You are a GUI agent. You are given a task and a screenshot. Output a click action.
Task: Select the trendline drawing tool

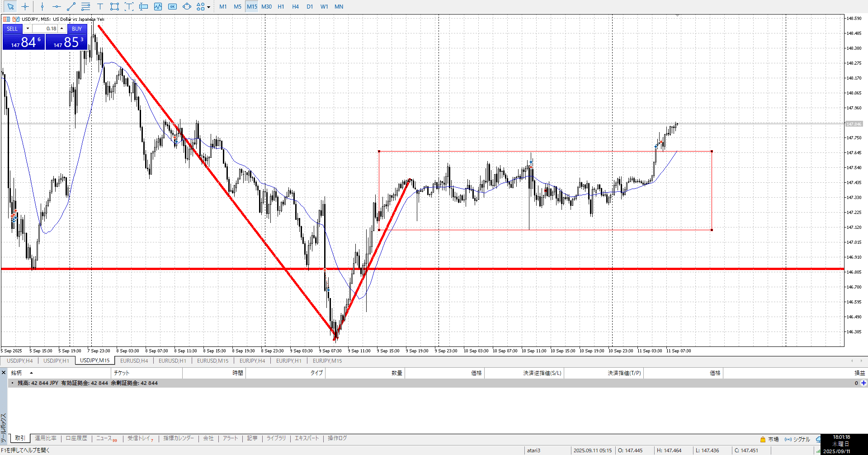71,6
